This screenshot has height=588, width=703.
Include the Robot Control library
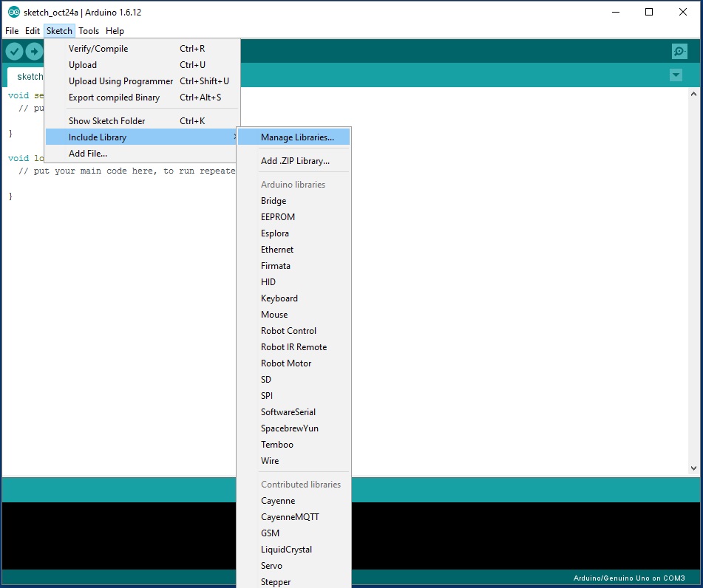pos(293,331)
